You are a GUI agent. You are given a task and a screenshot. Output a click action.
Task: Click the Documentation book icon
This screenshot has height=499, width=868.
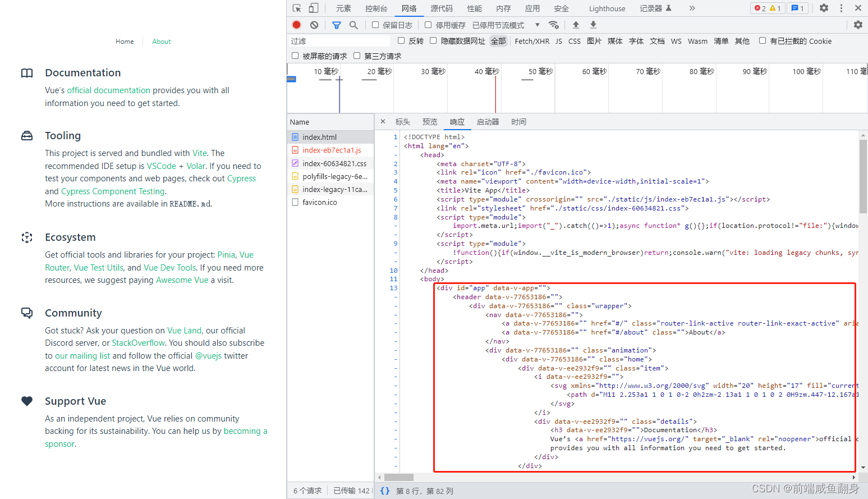tap(27, 73)
